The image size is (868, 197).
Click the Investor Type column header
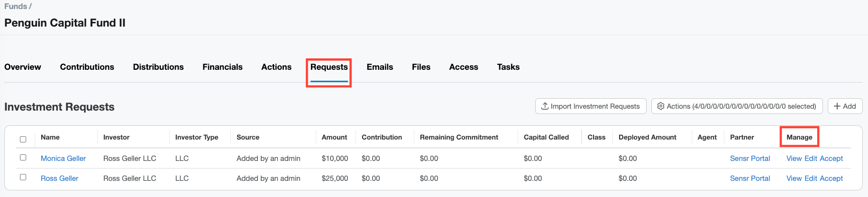click(197, 137)
